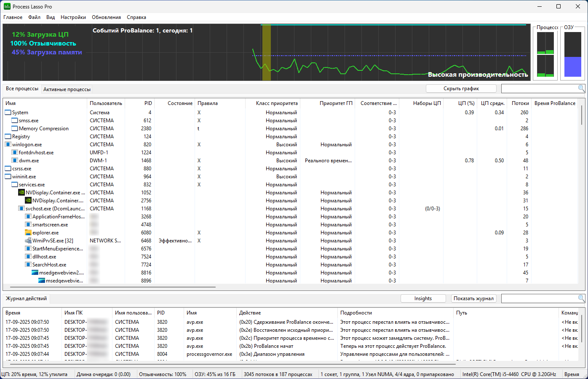The width and height of the screenshot is (588, 379).
Task: Click the actions log search field
Action: point(539,298)
